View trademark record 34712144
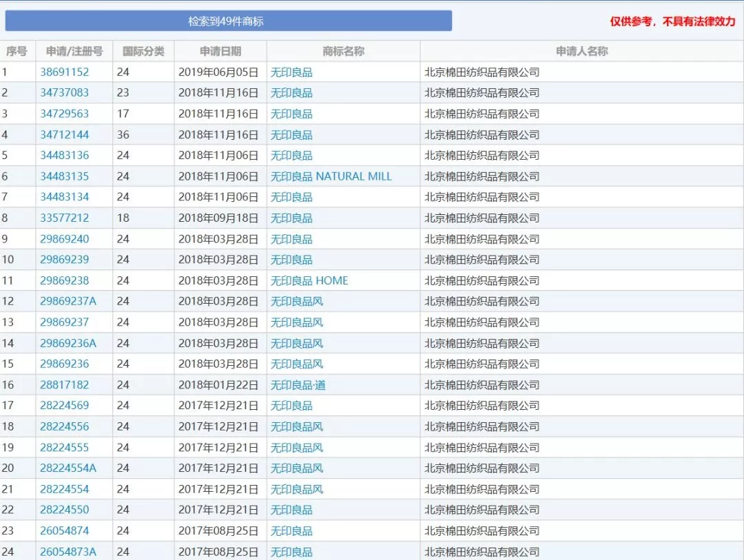The image size is (744, 560). pos(65,134)
